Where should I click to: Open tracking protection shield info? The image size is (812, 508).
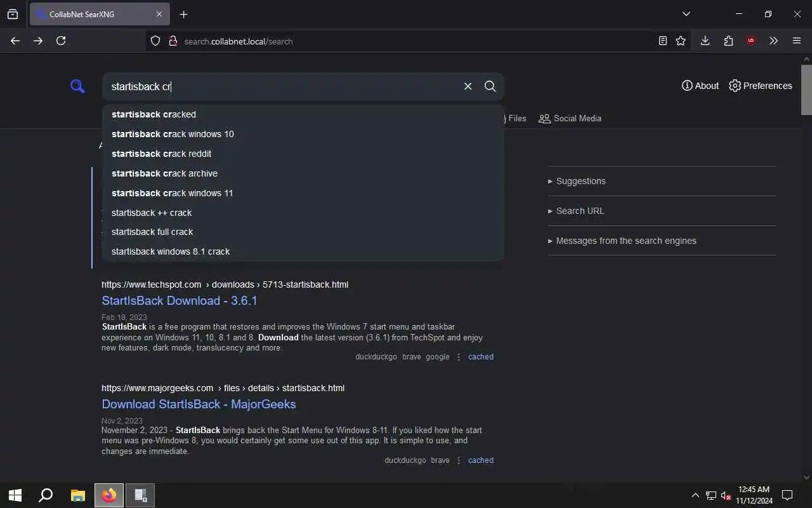point(155,41)
